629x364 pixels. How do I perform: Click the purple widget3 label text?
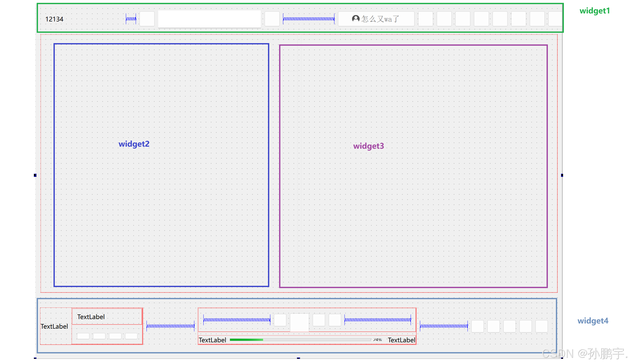369,146
